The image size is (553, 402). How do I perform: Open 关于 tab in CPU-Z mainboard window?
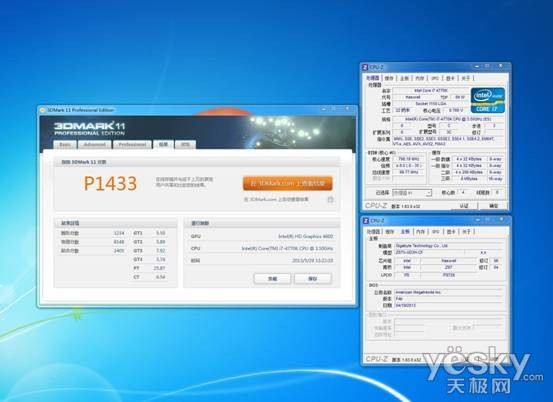(466, 232)
